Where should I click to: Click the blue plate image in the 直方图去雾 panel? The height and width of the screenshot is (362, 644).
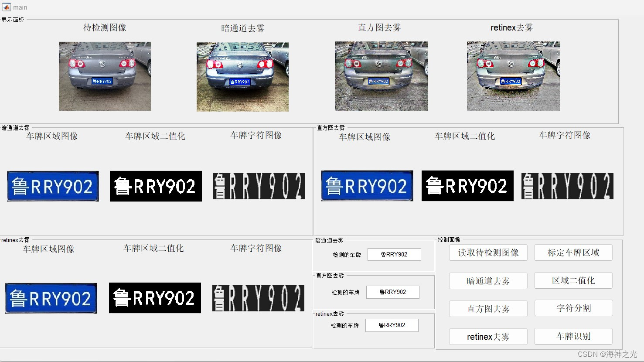pyautogui.click(x=367, y=186)
